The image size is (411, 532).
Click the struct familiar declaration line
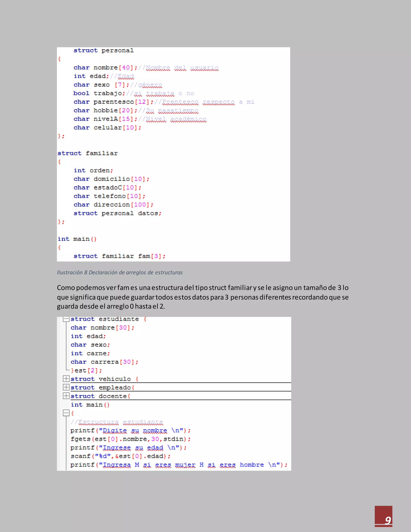point(87,153)
